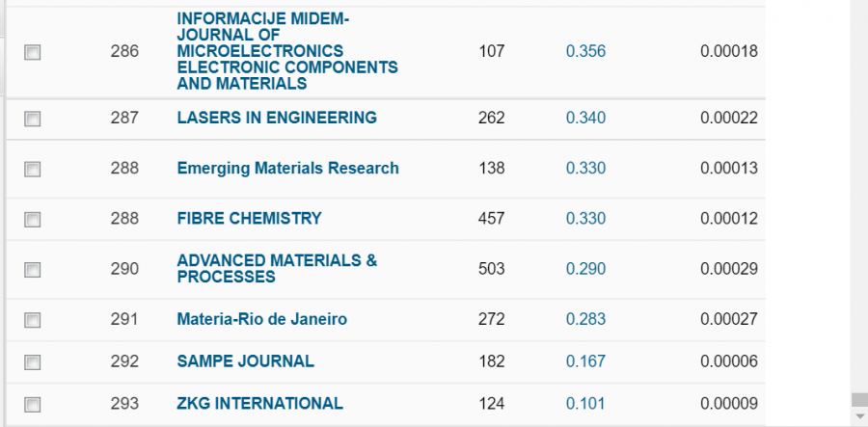Open the SAMPE JOURNAL title link

(245, 360)
